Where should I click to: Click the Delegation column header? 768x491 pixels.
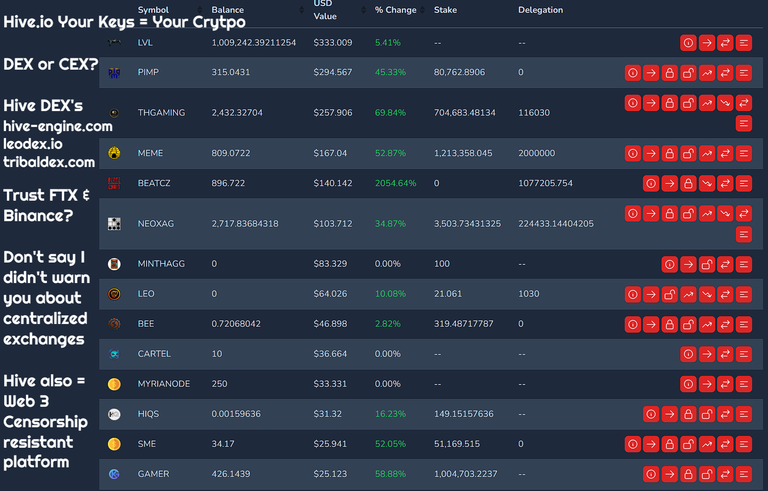[x=541, y=10]
